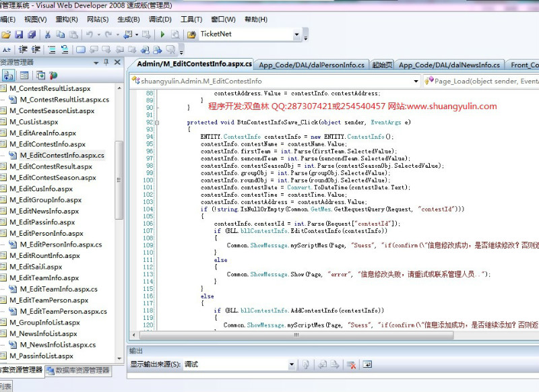Click the code editor horizontal scrollbar thumb

(296, 335)
